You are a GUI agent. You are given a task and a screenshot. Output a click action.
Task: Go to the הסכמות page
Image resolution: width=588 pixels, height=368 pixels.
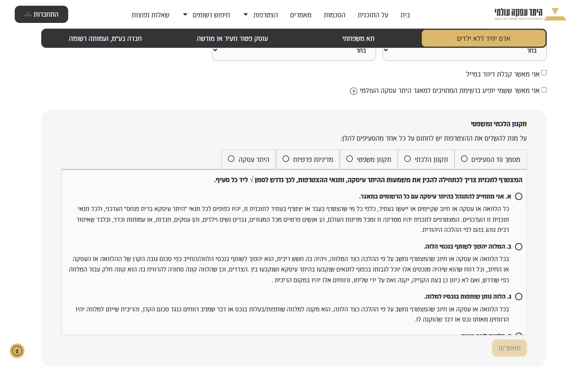click(x=335, y=15)
